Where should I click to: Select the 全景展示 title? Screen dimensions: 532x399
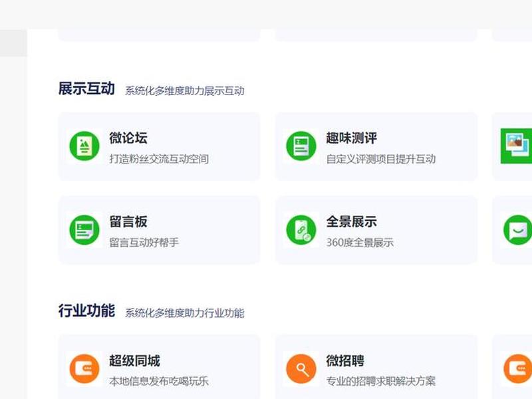click(x=352, y=221)
